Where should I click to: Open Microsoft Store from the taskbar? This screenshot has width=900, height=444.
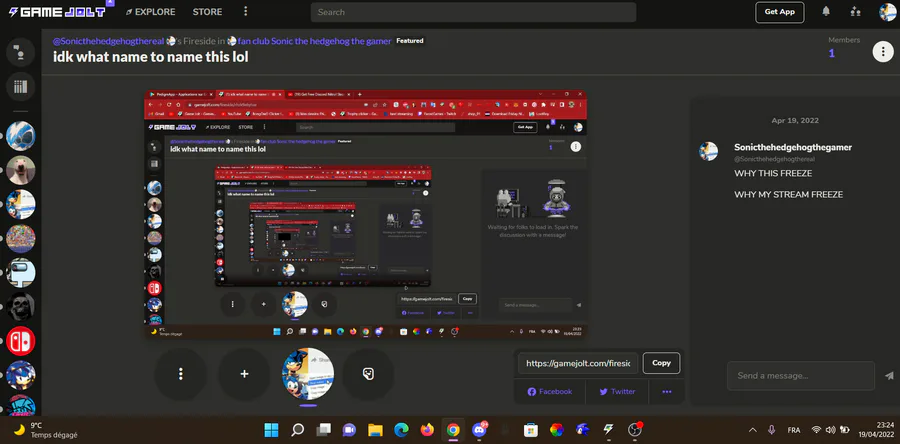530,430
